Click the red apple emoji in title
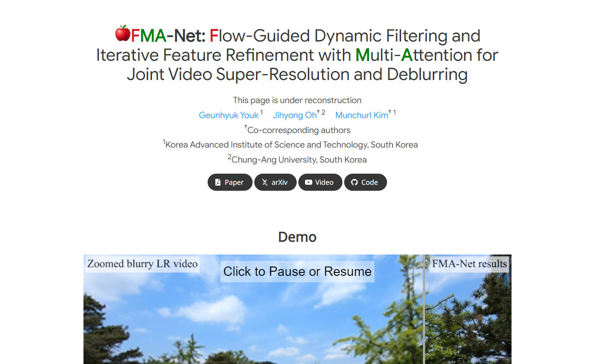The width and height of the screenshot is (598, 364). 122,34
